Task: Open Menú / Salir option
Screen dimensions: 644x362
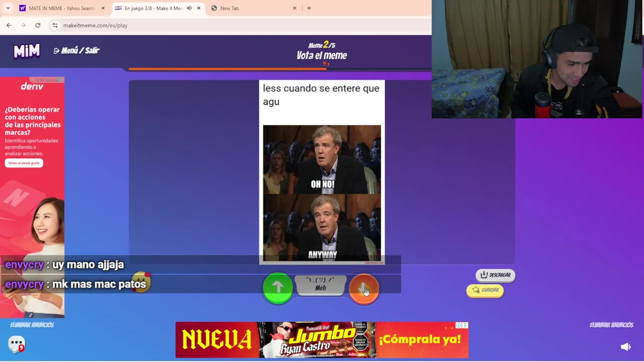Action: tap(76, 50)
